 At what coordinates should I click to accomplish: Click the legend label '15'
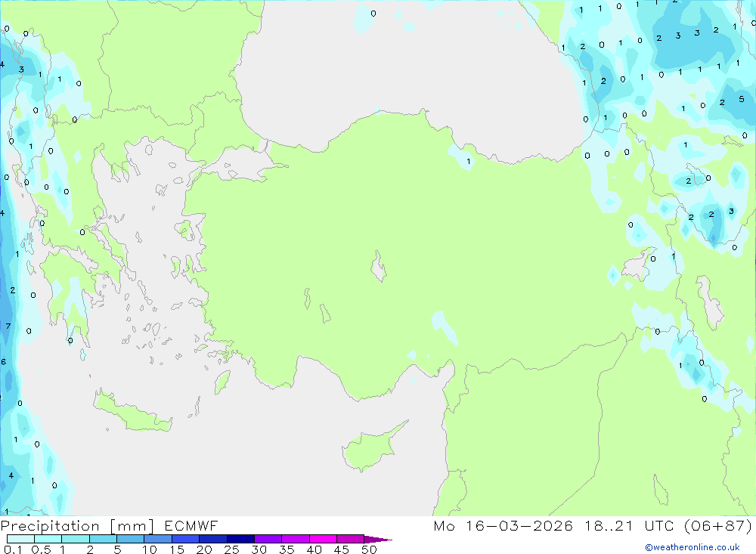click(x=177, y=549)
